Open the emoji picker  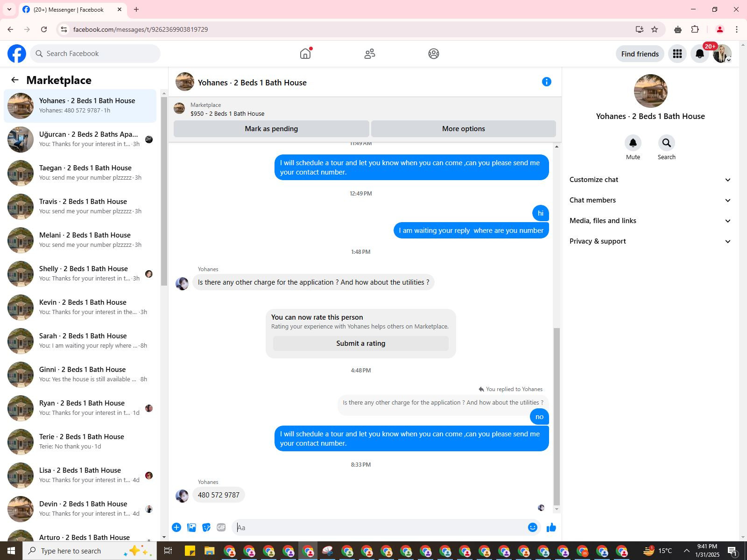pos(533,527)
